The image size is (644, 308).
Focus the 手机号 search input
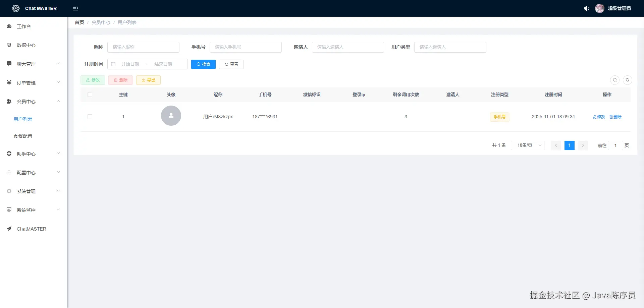[246, 47]
